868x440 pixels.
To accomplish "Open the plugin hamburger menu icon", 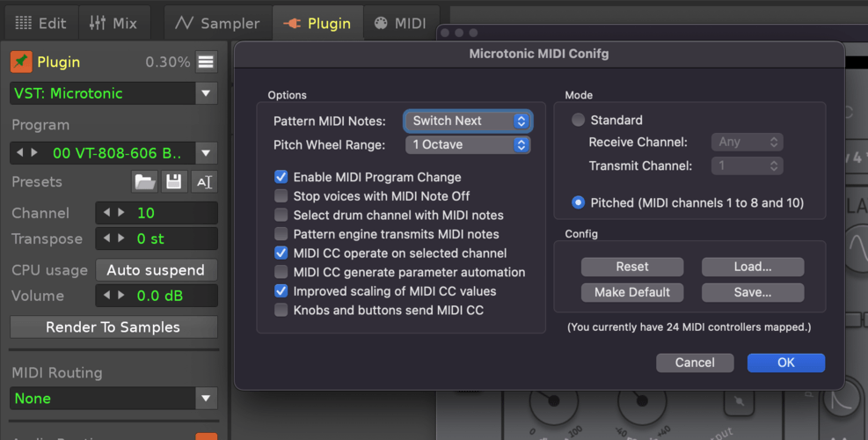I will coord(206,62).
